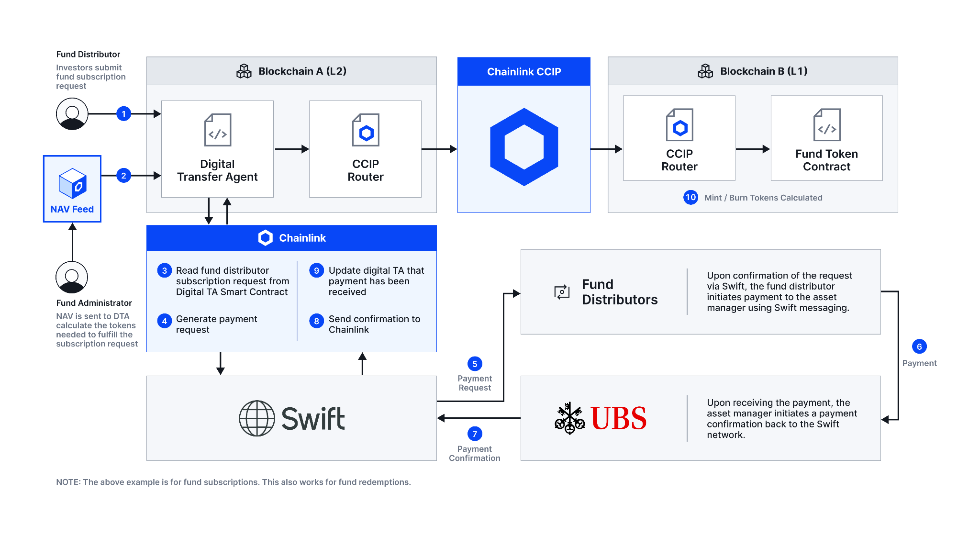Image resolution: width=980 pixels, height=536 pixels.
Task: Click the Fund Distributors transfer icon
Action: pyautogui.click(x=562, y=291)
